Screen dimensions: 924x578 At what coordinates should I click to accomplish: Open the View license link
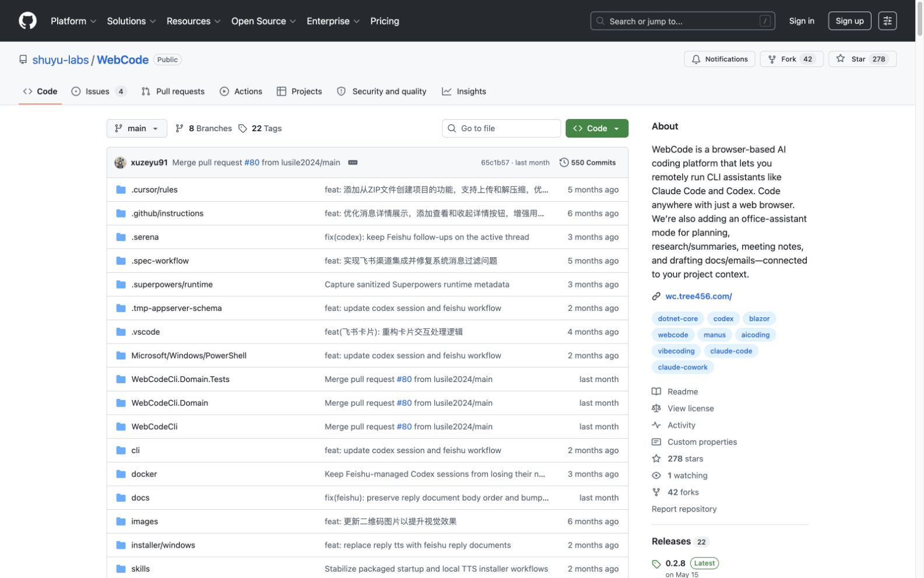coord(683,409)
